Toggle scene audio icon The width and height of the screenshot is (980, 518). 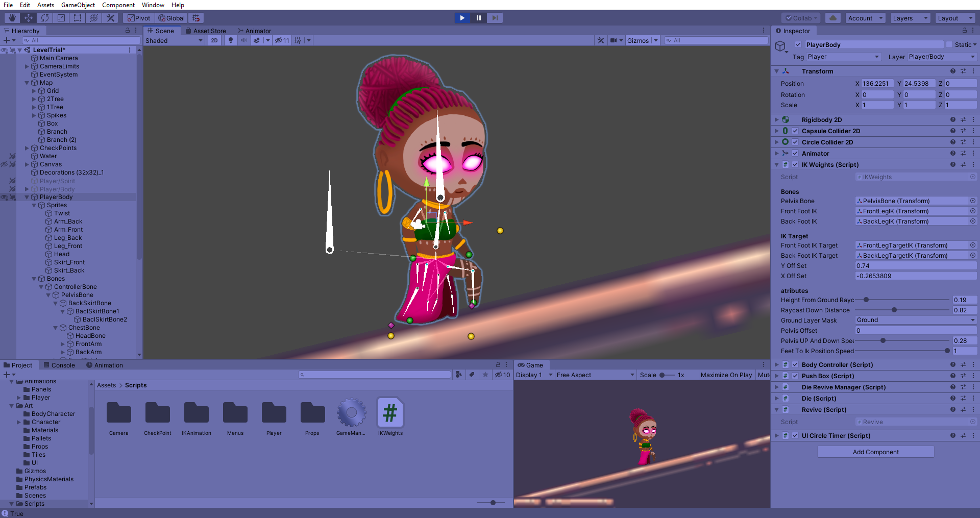click(x=244, y=40)
